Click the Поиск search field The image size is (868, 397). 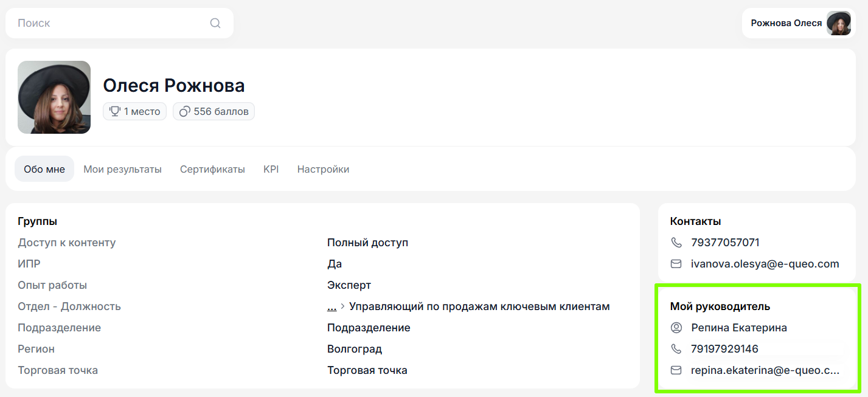tap(109, 23)
